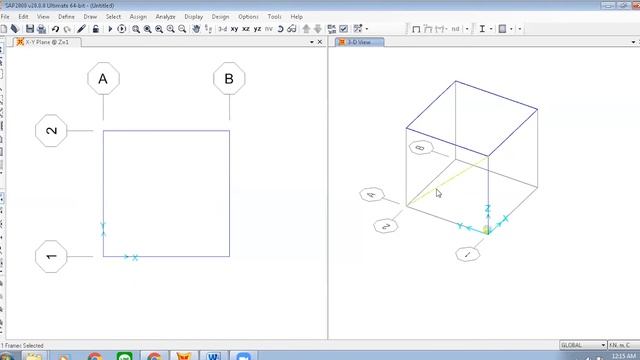The height and width of the screenshot is (360, 640).
Task: Open the Define menu
Action: pyautogui.click(x=66, y=17)
